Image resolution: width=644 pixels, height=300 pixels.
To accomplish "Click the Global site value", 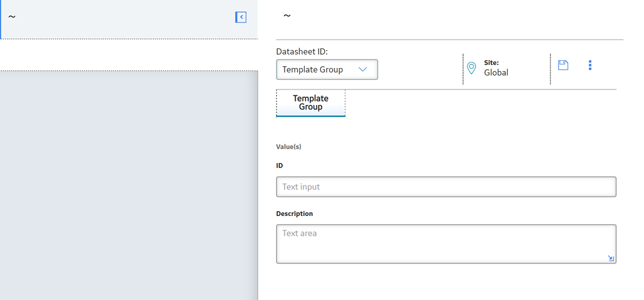I will tap(496, 73).
